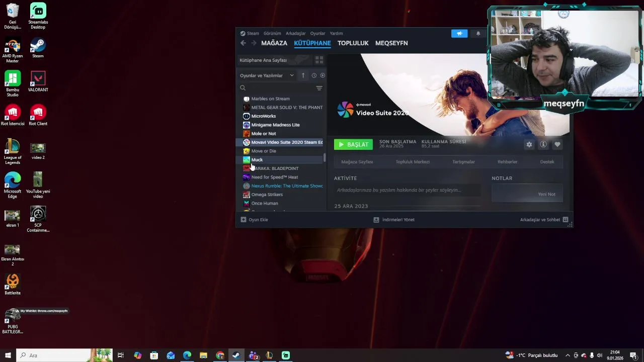This screenshot has width=644, height=362.
Task: Select Muck in library list
Action: (x=281, y=160)
